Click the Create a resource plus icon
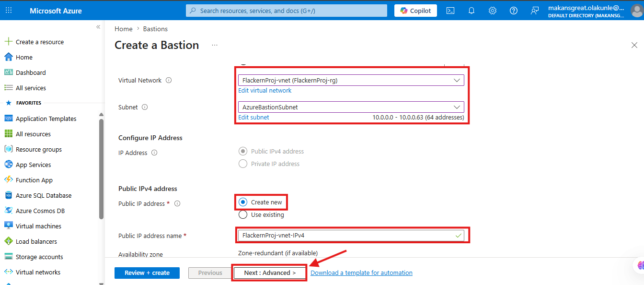The width and height of the screenshot is (644, 285). tap(8, 42)
